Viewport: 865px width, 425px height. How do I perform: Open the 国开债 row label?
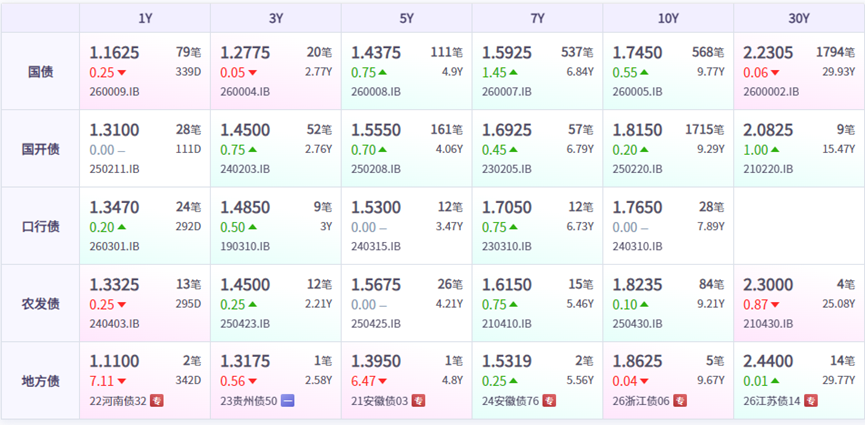[x=41, y=149]
